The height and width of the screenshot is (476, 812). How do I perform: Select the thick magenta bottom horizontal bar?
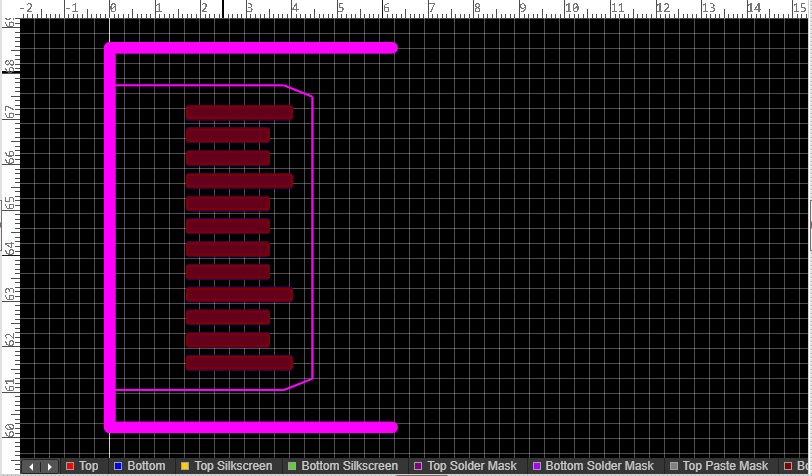[x=251, y=427]
